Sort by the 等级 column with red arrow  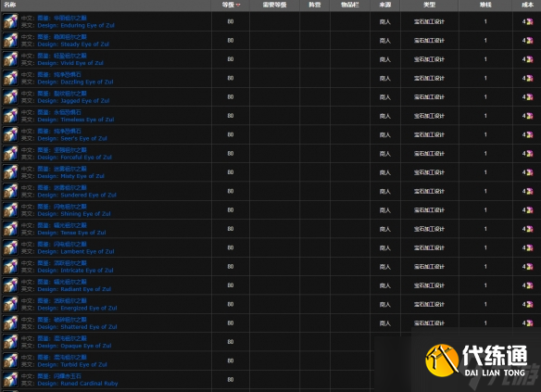(x=231, y=5)
